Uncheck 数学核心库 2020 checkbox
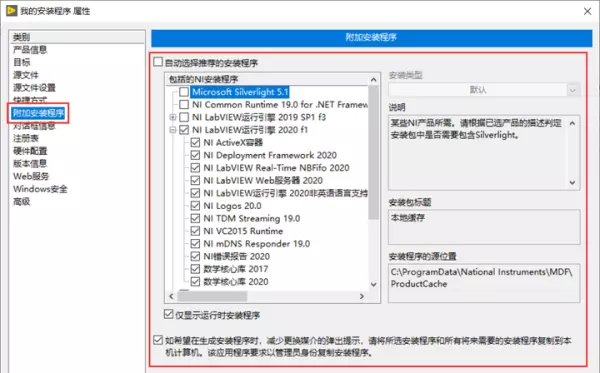The image size is (600, 373). [x=195, y=281]
